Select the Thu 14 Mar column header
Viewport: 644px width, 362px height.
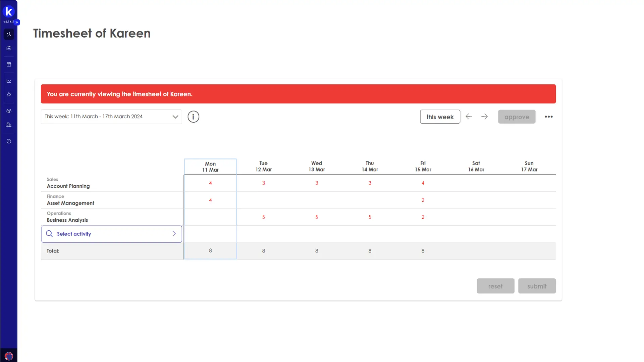[370, 166]
